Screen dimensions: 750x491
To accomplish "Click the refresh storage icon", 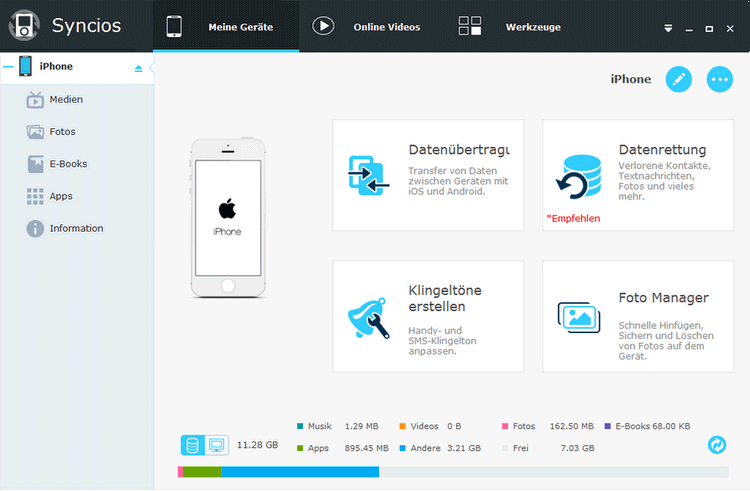I will [716, 445].
